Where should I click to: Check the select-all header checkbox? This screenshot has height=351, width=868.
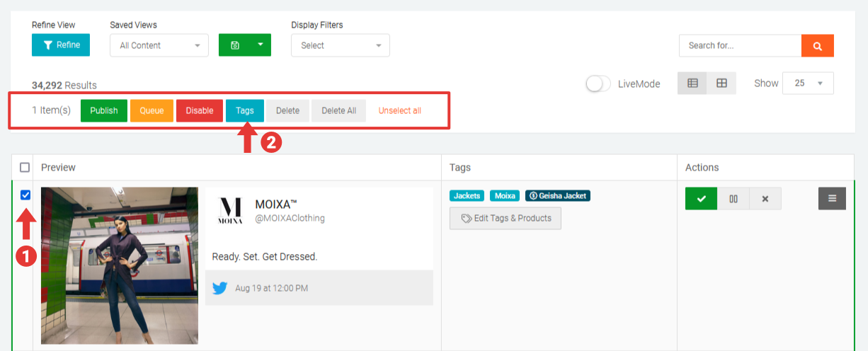pos(25,168)
